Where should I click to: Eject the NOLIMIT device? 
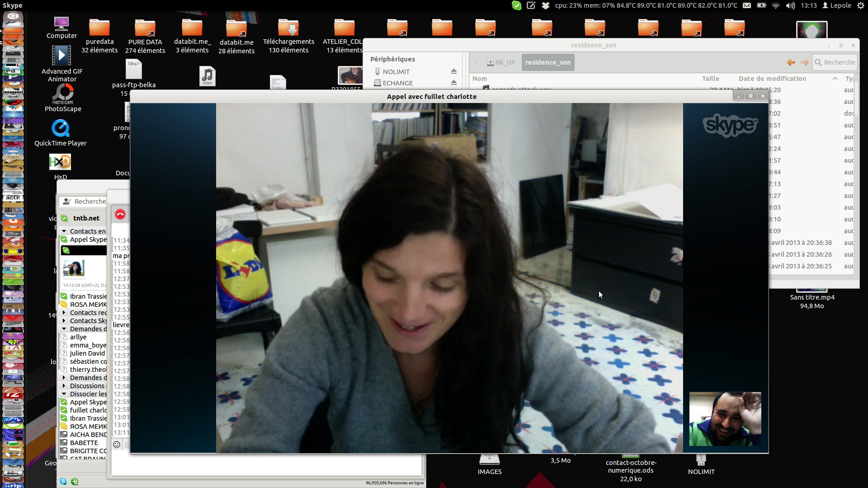[x=453, y=71]
